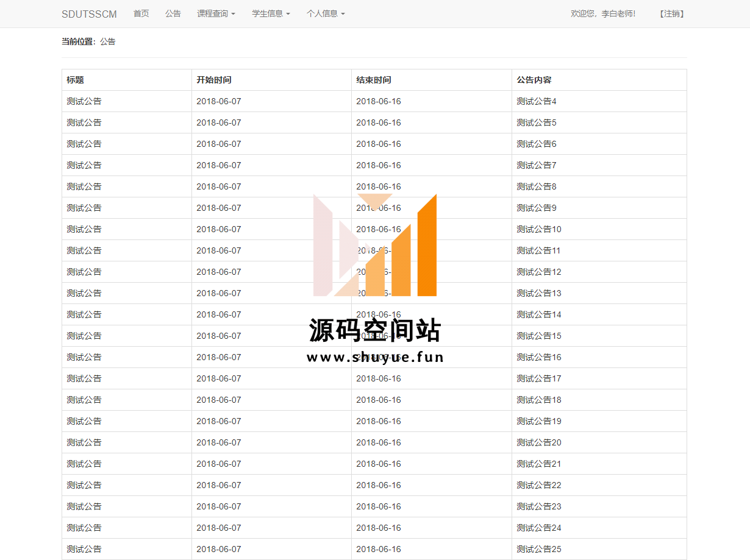Expand the 个人信息 dropdown menu
Screen dimensions: 750x560
tap(326, 13)
